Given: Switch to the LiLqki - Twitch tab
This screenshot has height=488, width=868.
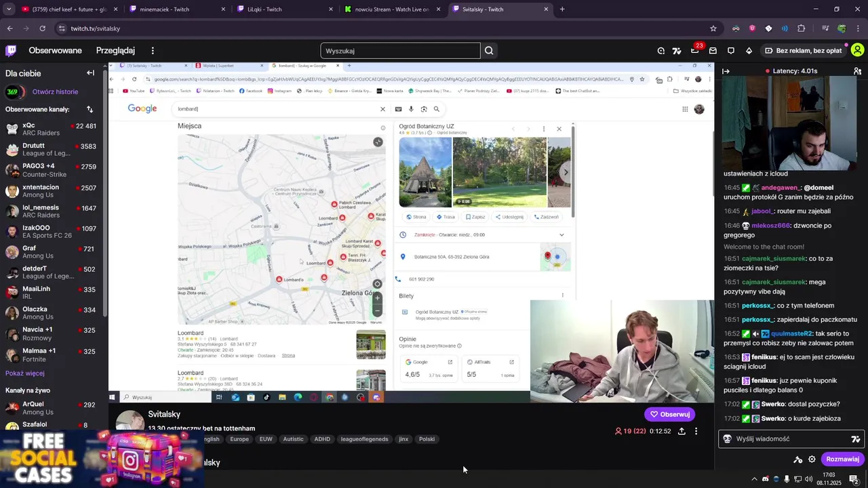Looking at the screenshot, I should pos(283,9).
